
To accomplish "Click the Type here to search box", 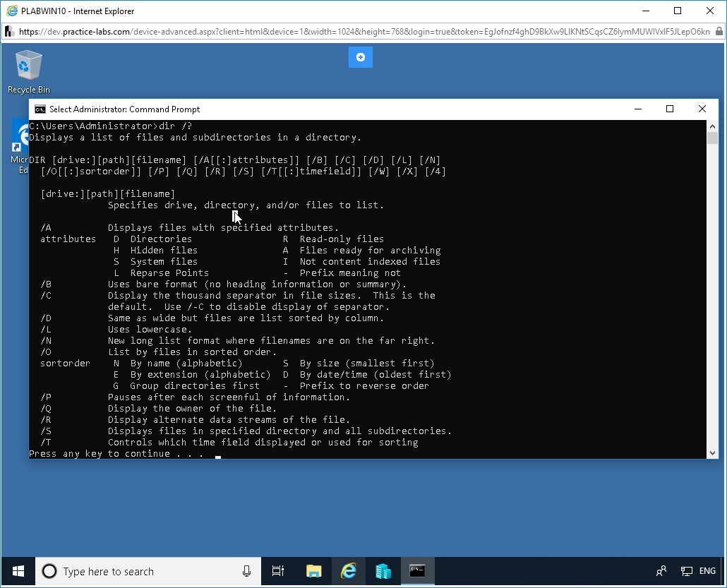I will [148, 571].
